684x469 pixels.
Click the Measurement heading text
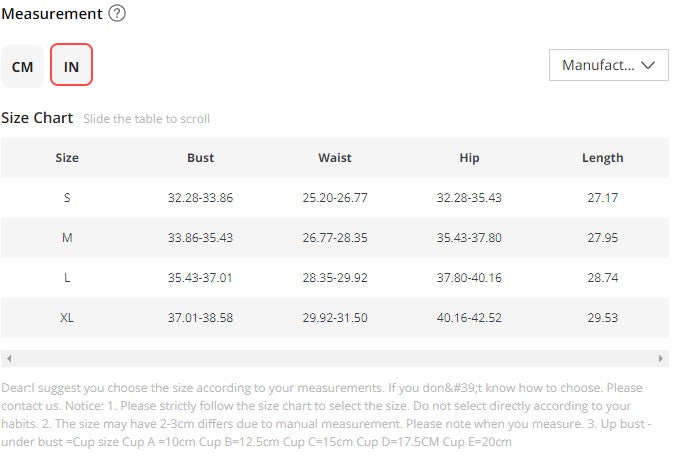(x=52, y=14)
